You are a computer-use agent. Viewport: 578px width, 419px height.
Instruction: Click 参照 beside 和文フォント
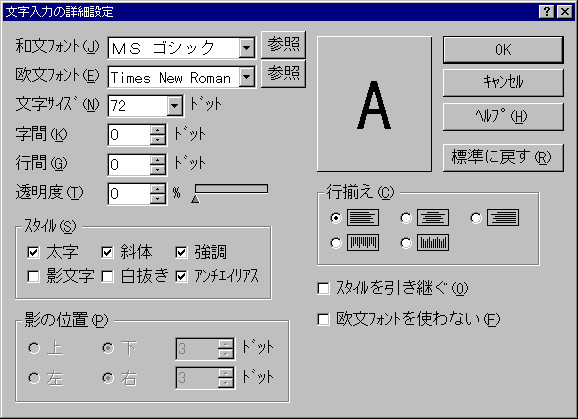(283, 44)
